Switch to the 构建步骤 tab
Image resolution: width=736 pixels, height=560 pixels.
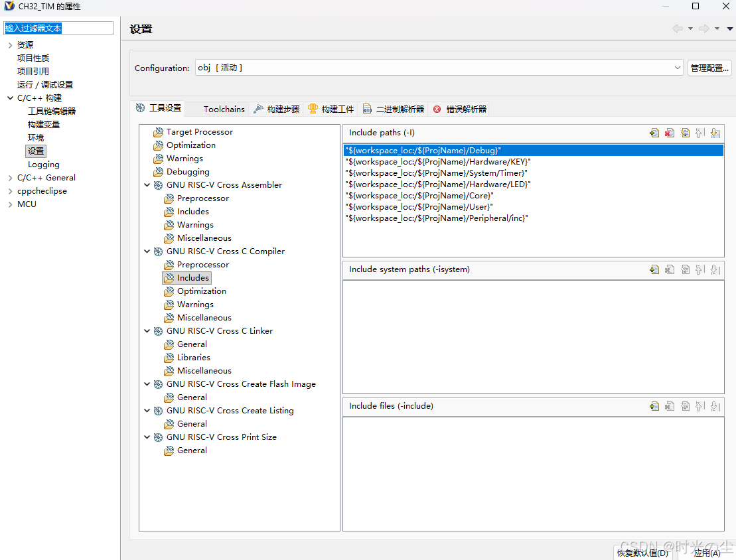[277, 109]
